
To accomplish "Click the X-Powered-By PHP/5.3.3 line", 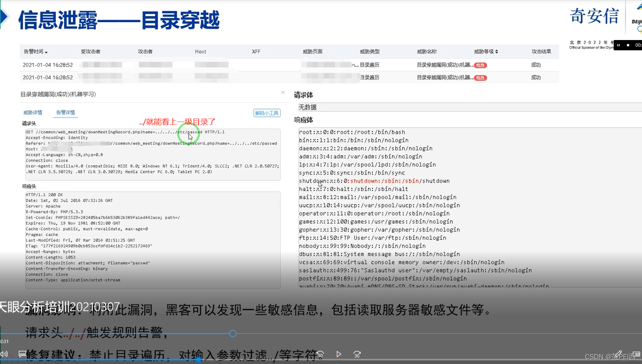I will (x=54, y=212).
